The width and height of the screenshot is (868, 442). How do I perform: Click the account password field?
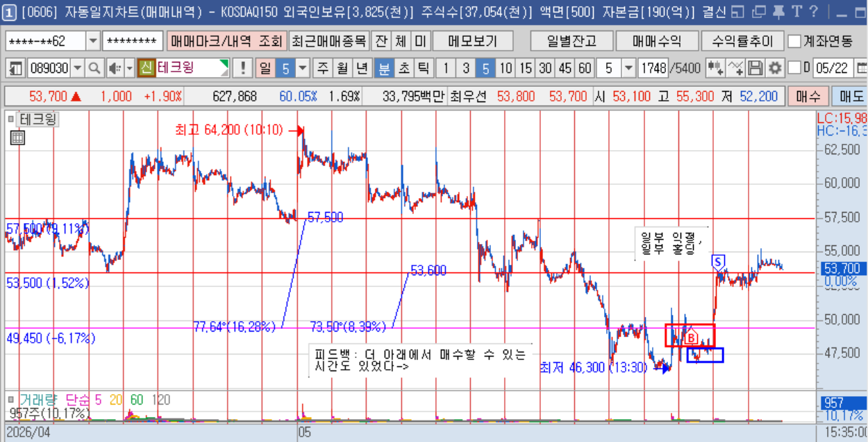pyautogui.click(x=133, y=41)
